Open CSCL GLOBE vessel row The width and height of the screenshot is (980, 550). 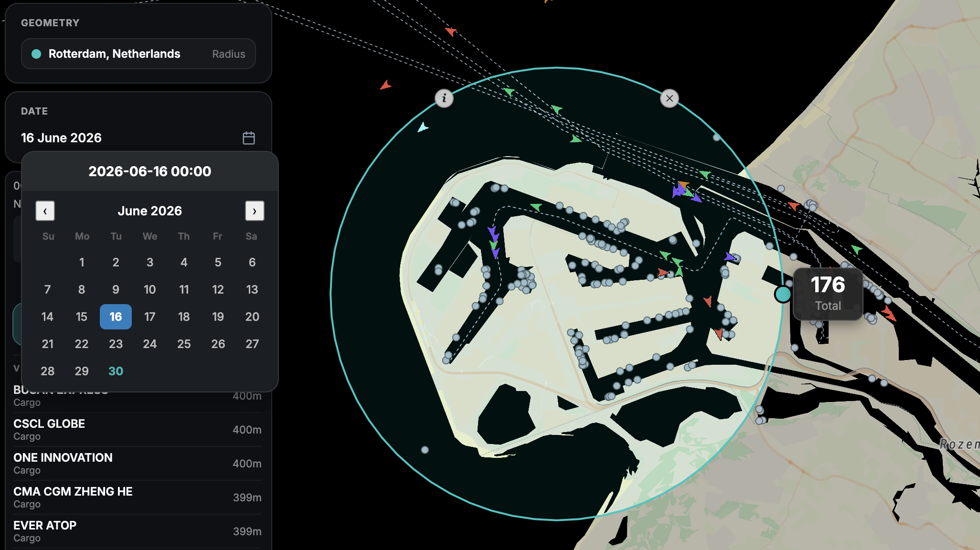tap(138, 430)
